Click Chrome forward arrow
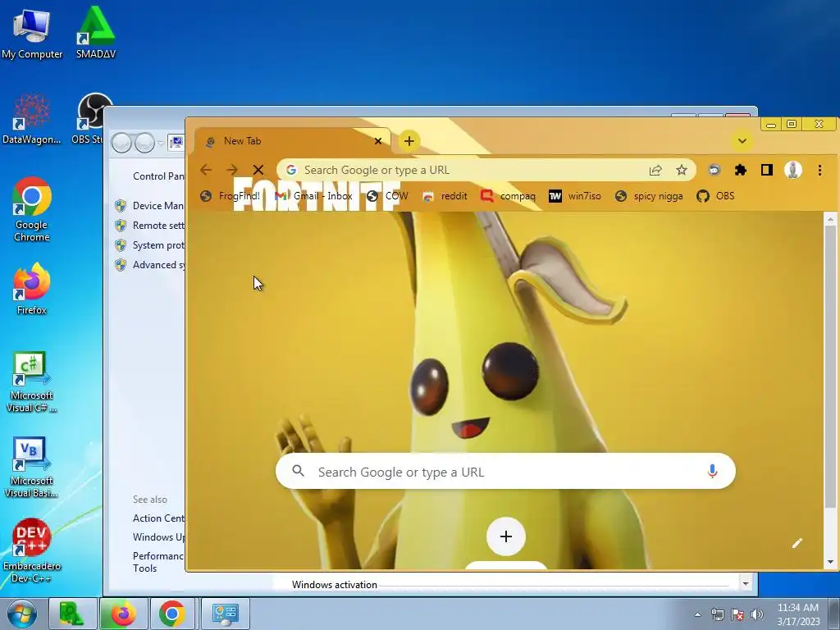The height and width of the screenshot is (630, 840). [x=232, y=170]
